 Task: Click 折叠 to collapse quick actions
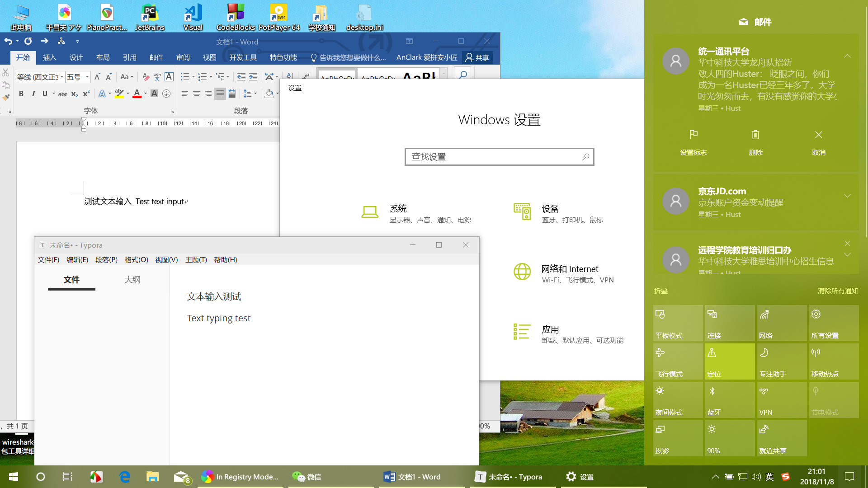[660, 291]
